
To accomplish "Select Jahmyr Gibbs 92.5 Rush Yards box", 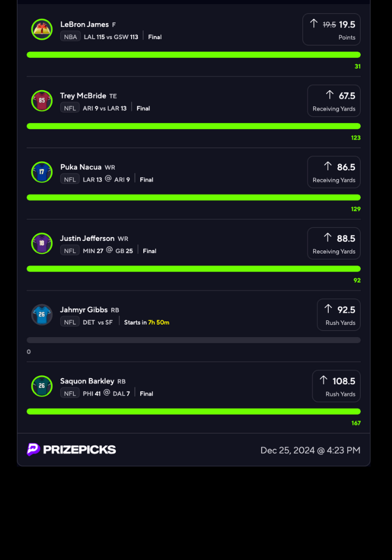I will [x=338, y=315].
